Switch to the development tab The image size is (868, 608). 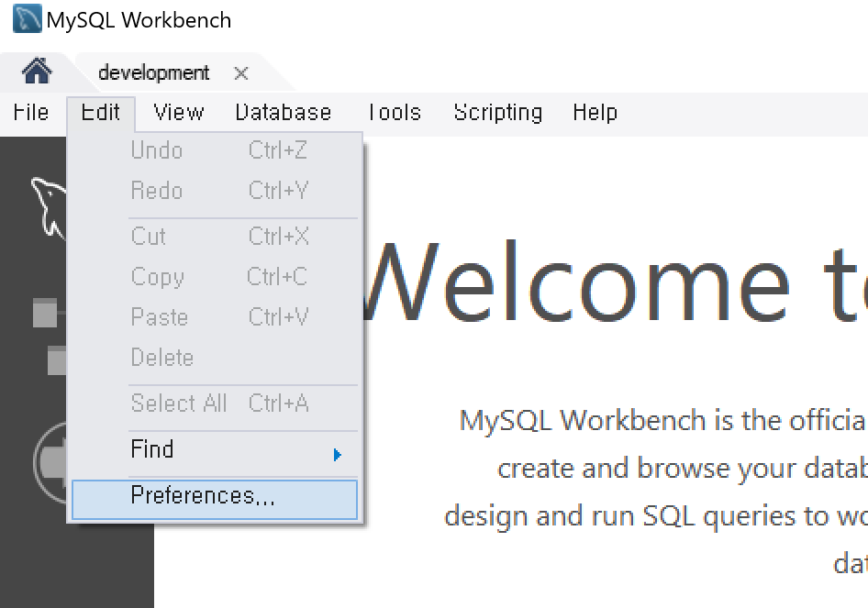[x=154, y=72]
